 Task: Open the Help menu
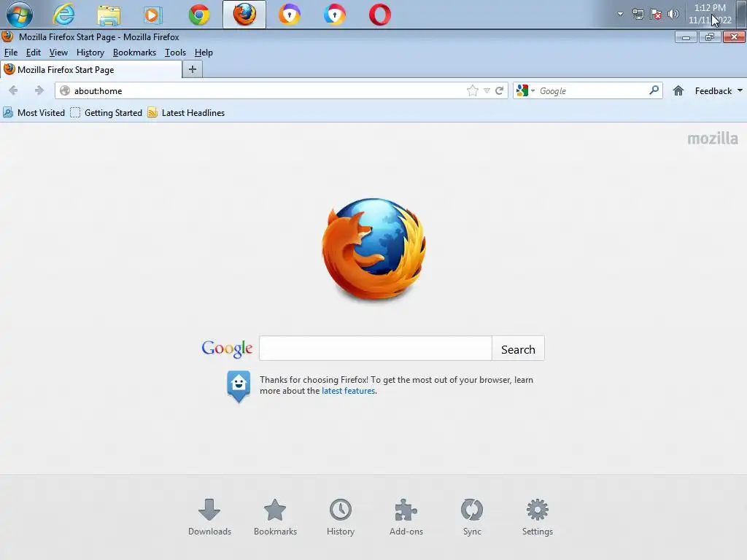coord(204,52)
